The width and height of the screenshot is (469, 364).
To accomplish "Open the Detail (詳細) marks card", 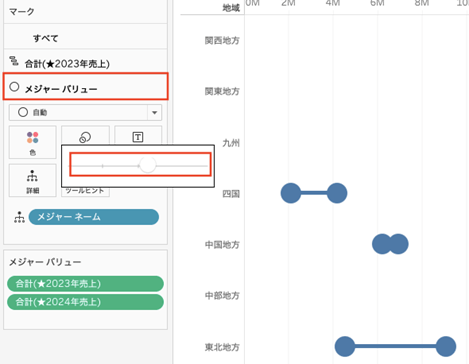I will point(33,180).
